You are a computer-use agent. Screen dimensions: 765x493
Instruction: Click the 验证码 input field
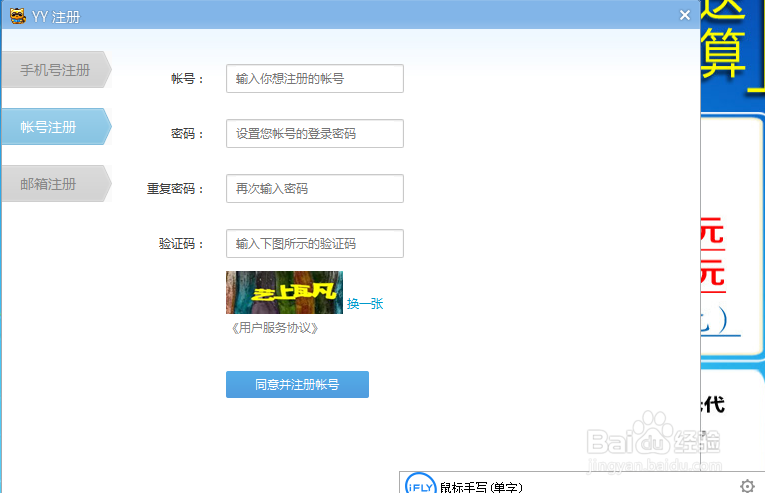315,244
